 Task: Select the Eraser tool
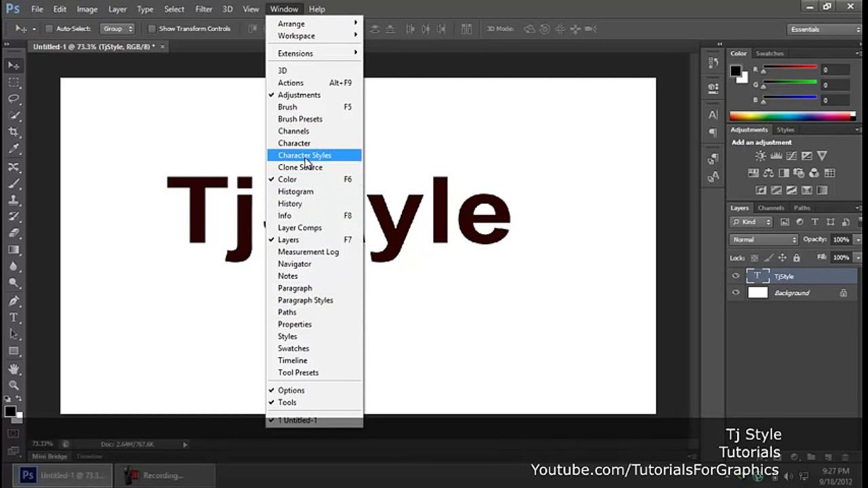[14, 233]
